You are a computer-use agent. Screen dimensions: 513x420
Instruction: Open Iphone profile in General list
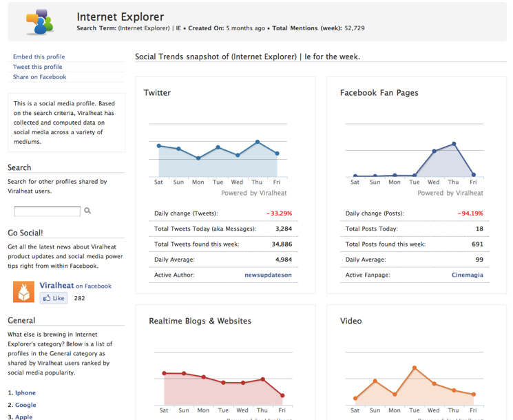pos(25,392)
